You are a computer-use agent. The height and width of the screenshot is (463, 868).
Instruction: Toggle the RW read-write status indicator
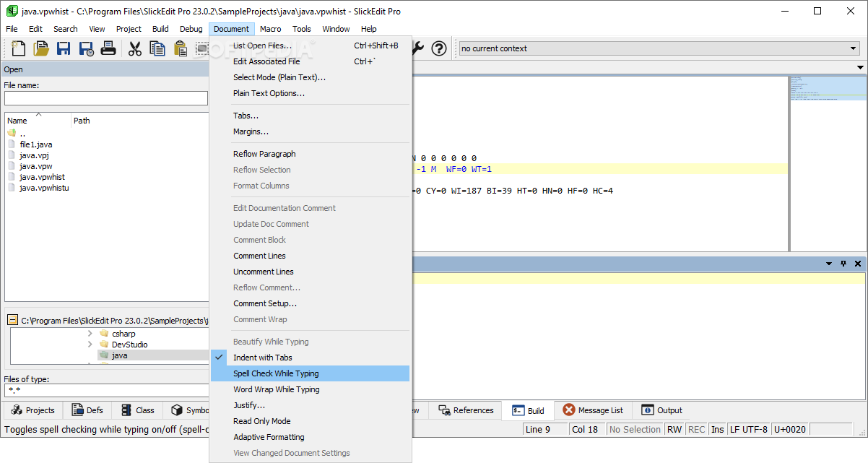[674, 429]
